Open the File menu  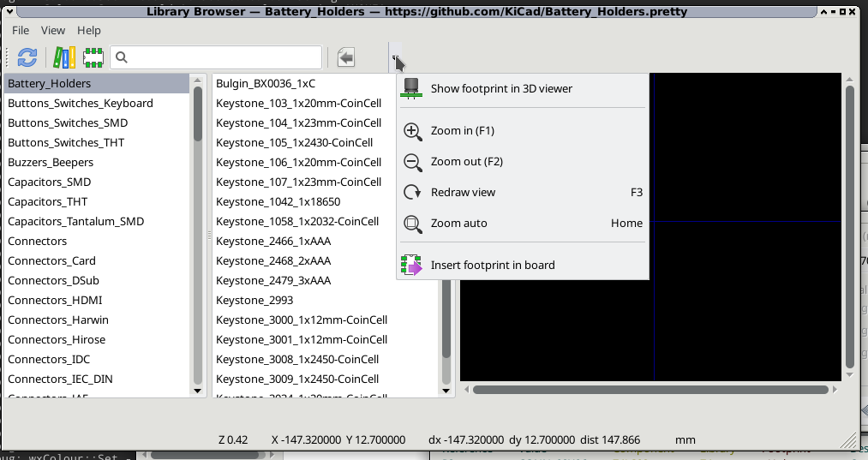coord(21,30)
